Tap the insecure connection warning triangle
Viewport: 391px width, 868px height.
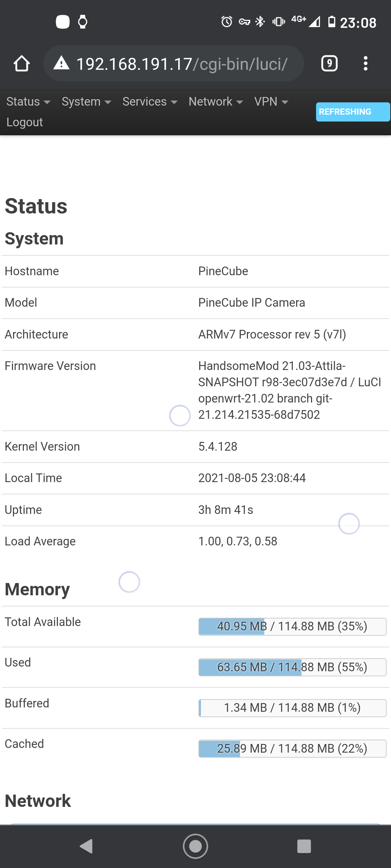61,63
